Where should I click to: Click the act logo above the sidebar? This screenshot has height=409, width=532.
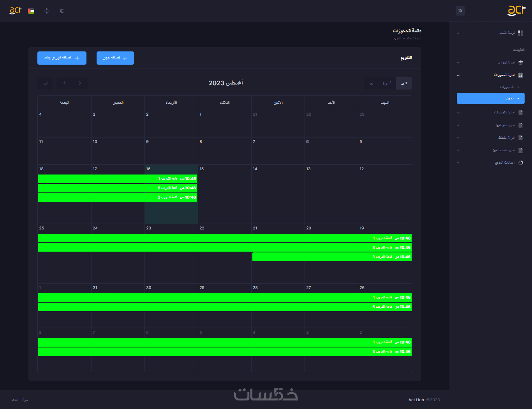pyautogui.click(x=516, y=11)
